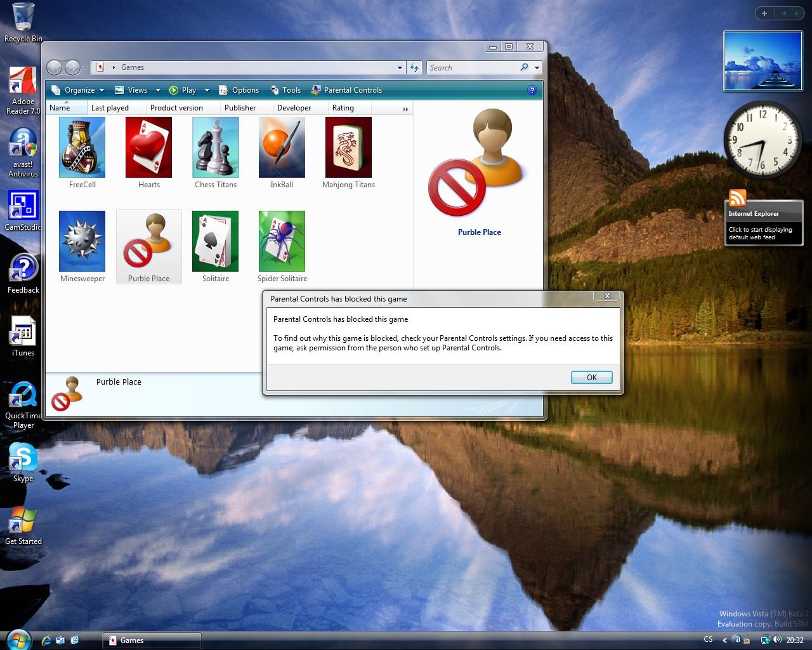Close the Parental Controls blocked dialog
This screenshot has width=812, height=650.
607,296
